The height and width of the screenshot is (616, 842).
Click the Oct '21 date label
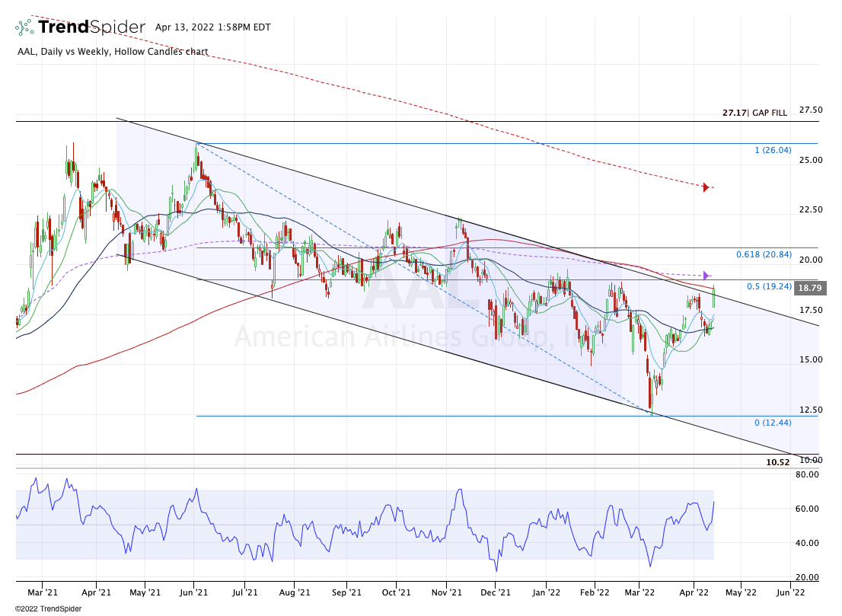click(x=396, y=592)
